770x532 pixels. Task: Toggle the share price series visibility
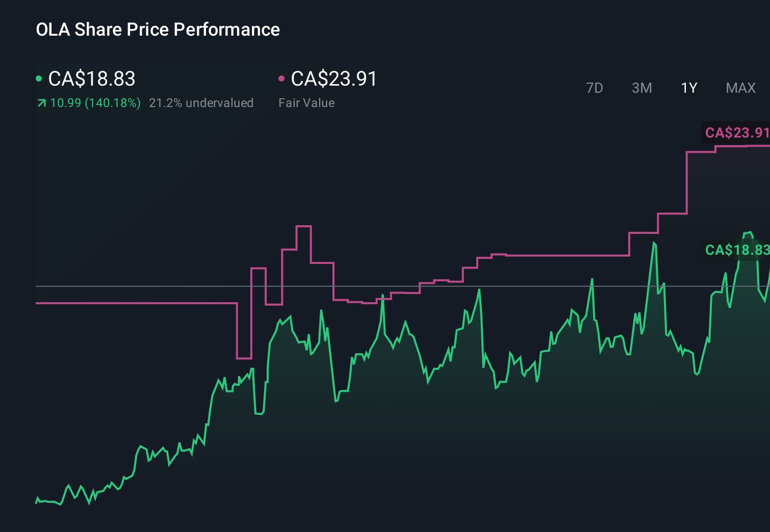(39, 78)
